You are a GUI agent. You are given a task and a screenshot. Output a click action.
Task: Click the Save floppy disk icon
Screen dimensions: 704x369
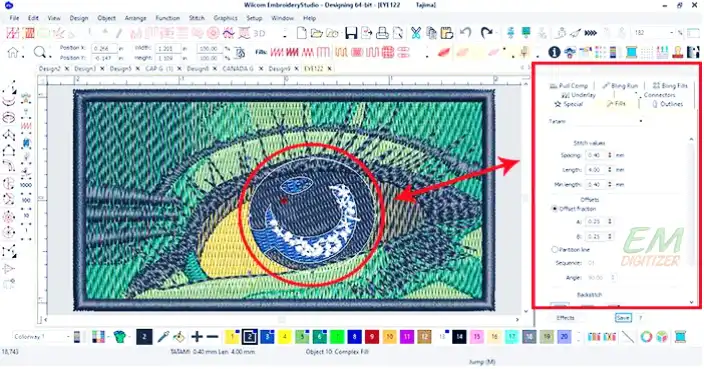click(x=351, y=33)
